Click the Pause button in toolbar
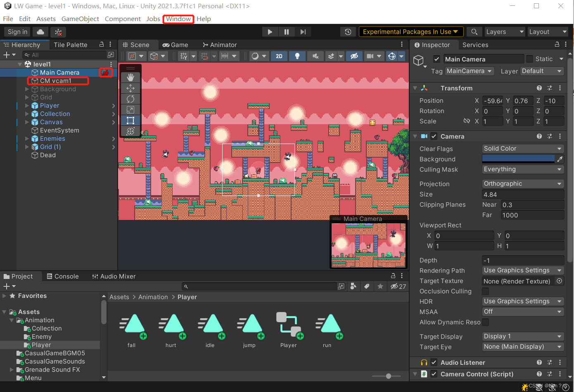Viewport: 574px width, 392px height. coord(287,32)
